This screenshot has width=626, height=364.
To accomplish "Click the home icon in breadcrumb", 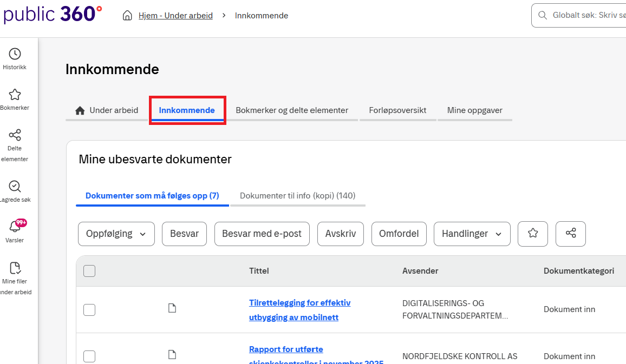I will point(128,16).
